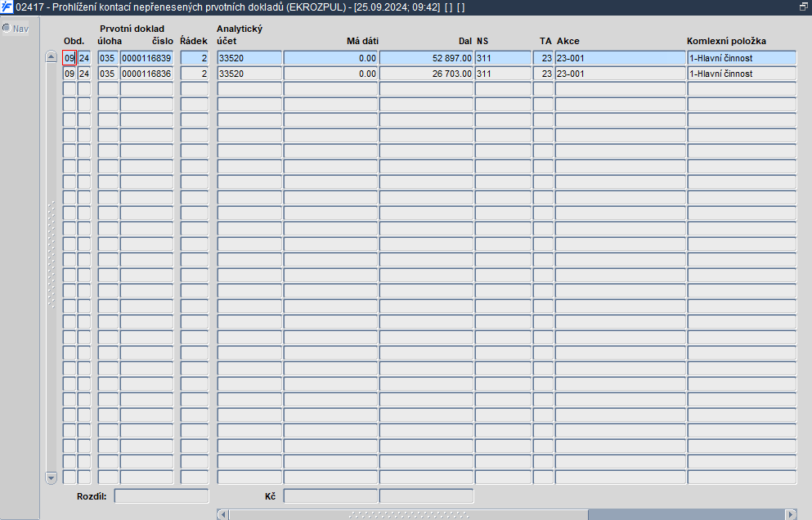Click Má dáti 0.00 in row 0000116839
812x520 pixels.
point(330,58)
